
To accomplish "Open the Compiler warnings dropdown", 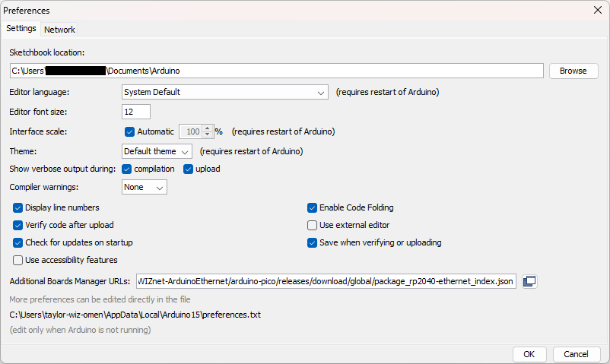I will pos(145,187).
